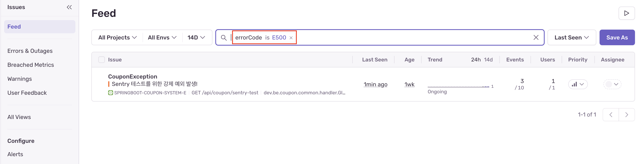The width and height of the screenshot is (644, 164).
Task: Switch trend view to 14d
Action: click(x=488, y=60)
